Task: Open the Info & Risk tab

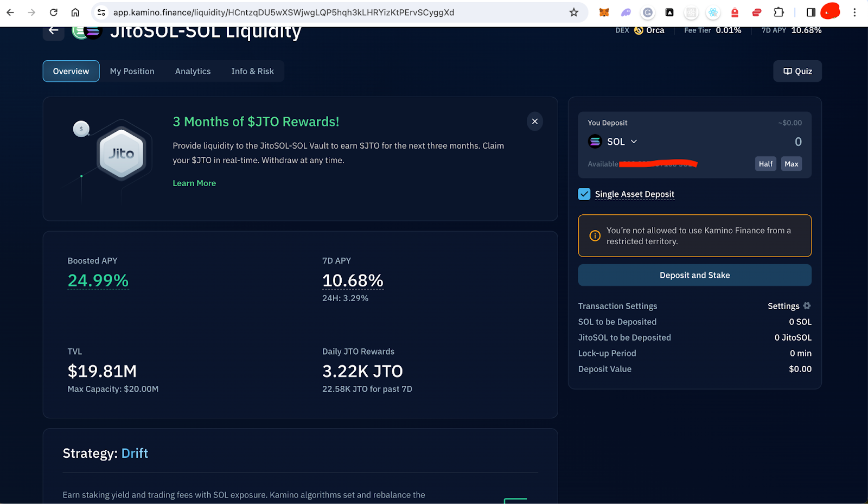Action: (252, 71)
